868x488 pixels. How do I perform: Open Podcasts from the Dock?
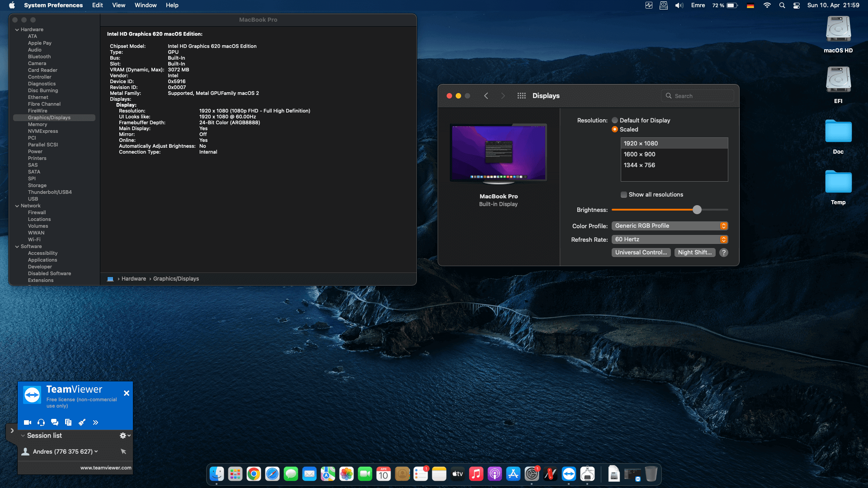[x=495, y=474]
